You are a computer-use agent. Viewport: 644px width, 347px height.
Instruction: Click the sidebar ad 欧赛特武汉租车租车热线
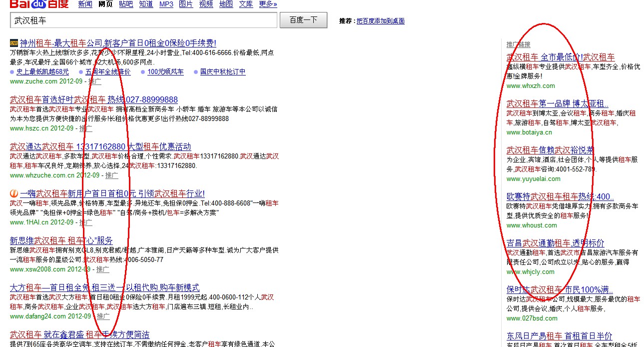pos(560,197)
